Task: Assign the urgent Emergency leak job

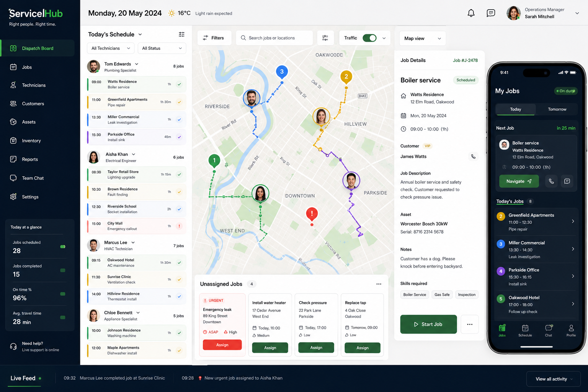Action: tap(222, 345)
